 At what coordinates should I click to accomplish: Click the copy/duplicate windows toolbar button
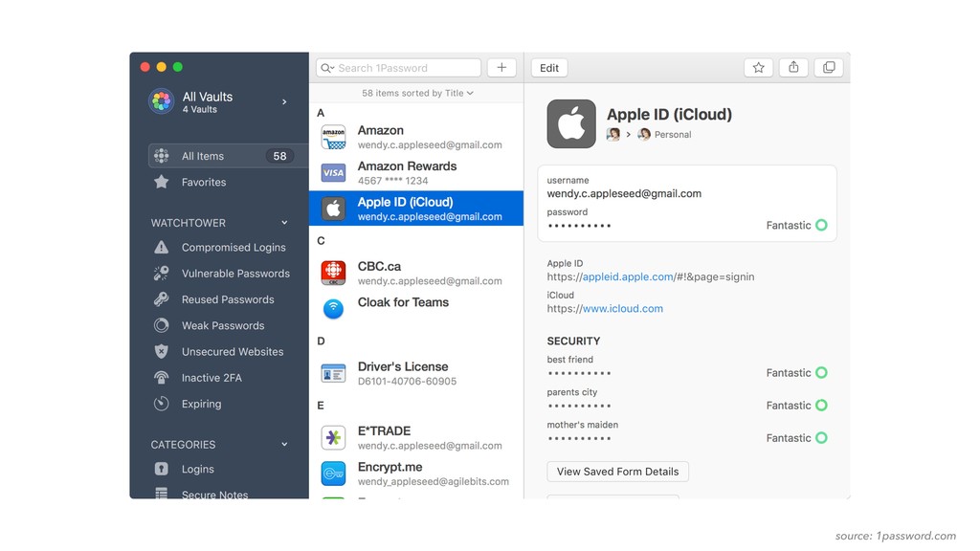coord(828,68)
